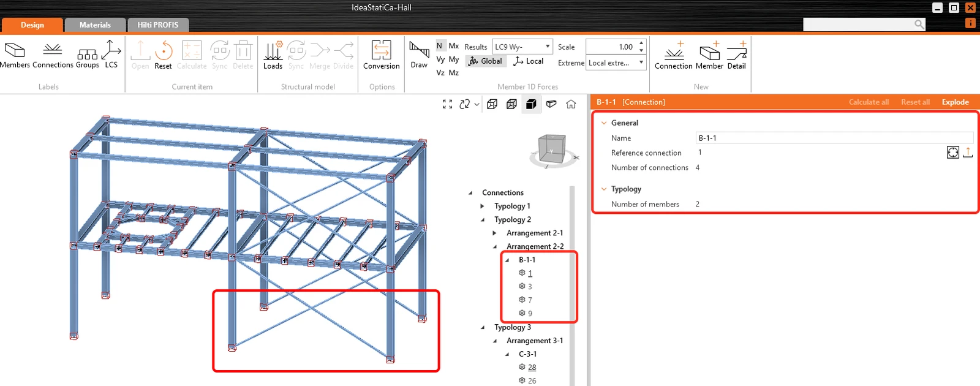
Task: Click Calculate all
Action: click(x=869, y=102)
